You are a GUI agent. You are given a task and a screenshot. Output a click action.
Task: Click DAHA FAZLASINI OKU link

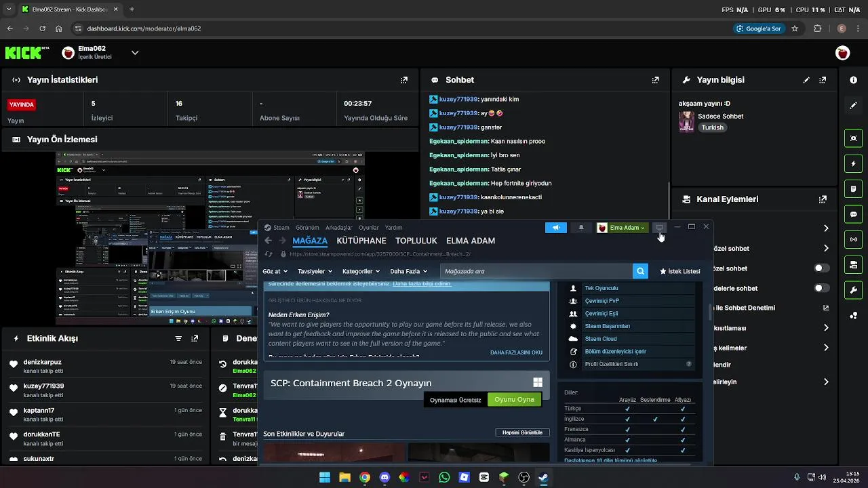click(516, 352)
